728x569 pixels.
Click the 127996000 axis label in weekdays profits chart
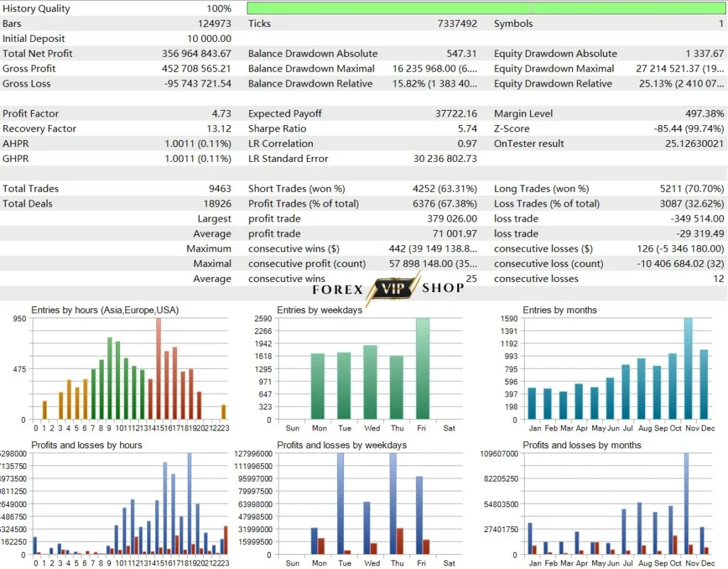(x=254, y=453)
